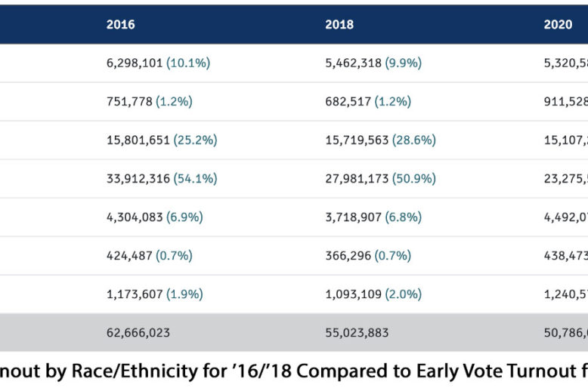
Task: Click the 1,173,607 (1.9%) cell
Action: [155, 294]
